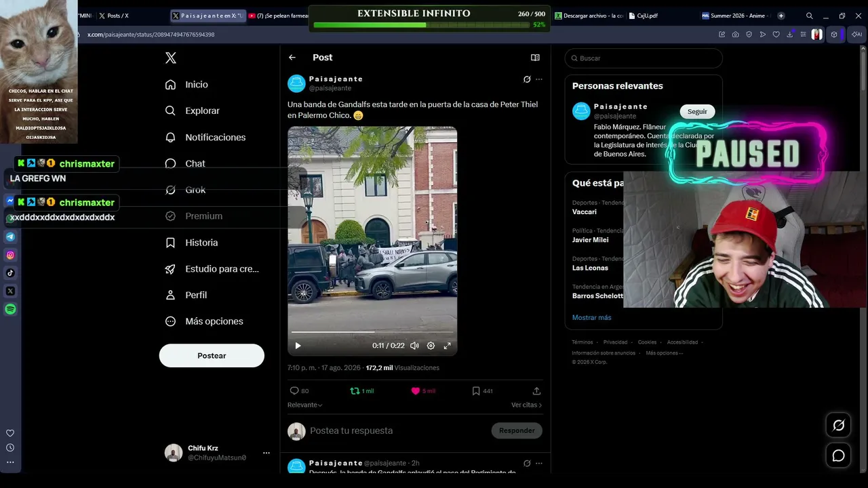This screenshot has height=488, width=868.
Task: Click the snapshot camera icon in address bar
Action: (x=736, y=35)
